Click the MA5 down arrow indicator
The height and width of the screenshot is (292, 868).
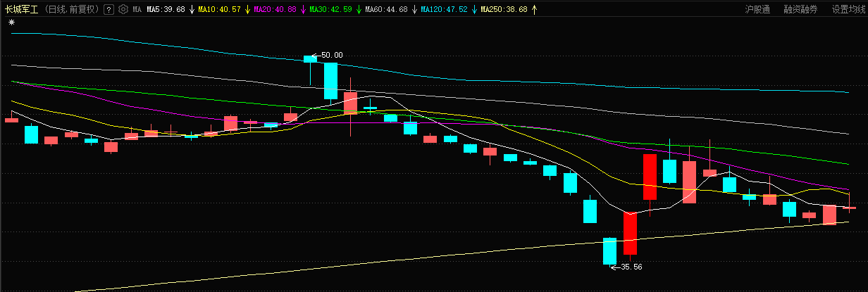192,10
